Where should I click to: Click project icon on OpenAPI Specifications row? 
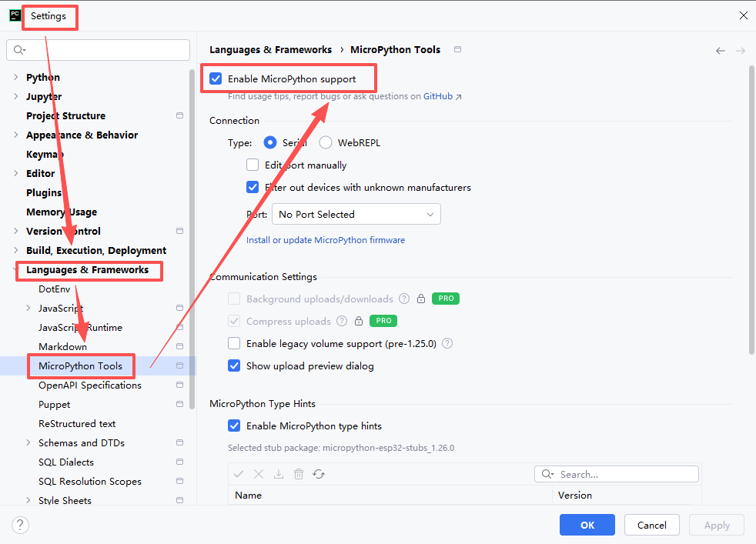pyautogui.click(x=180, y=385)
